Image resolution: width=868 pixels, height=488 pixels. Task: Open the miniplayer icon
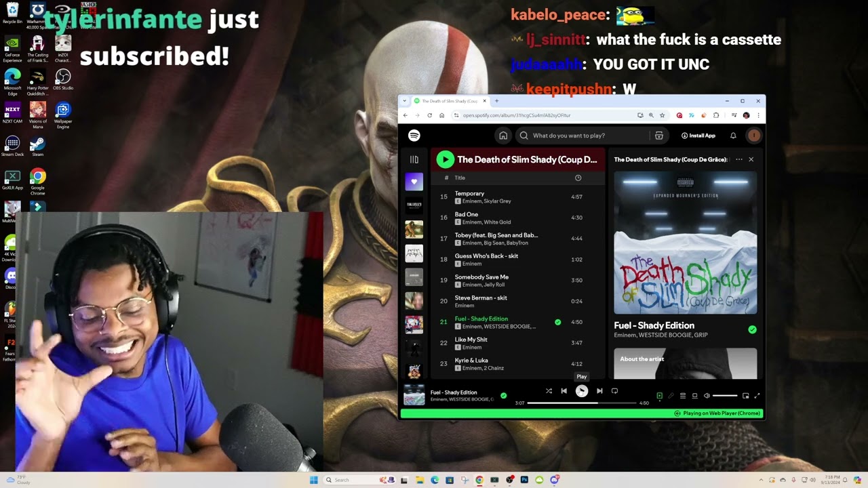tap(745, 396)
